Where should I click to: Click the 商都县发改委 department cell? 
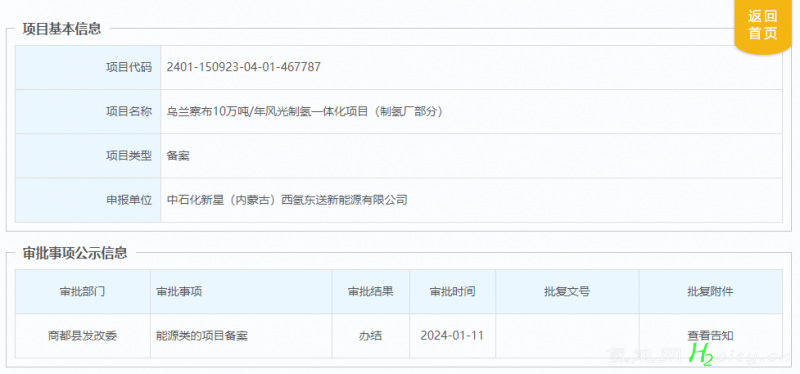pyautogui.click(x=83, y=336)
